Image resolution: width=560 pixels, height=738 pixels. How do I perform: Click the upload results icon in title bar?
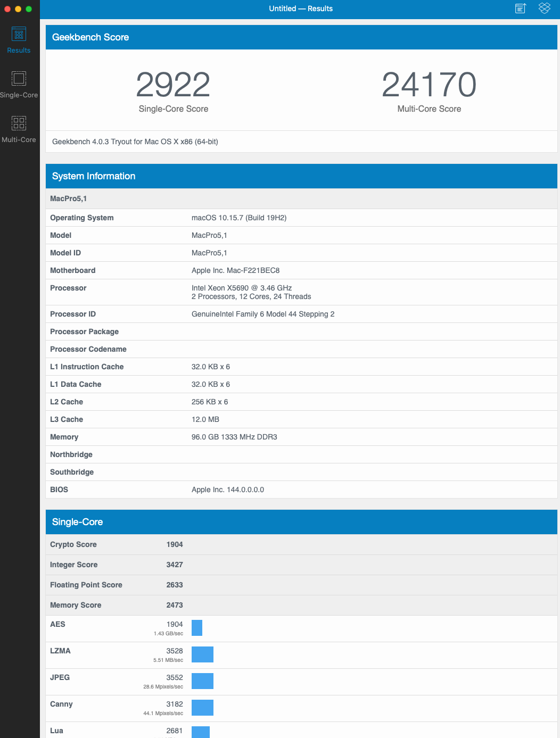pos(521,8)
